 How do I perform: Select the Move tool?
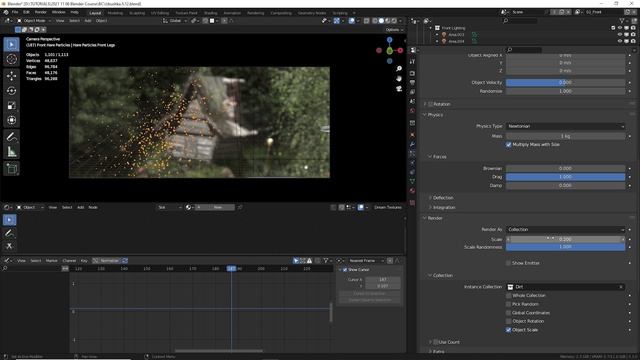click(x=11, y=76)
